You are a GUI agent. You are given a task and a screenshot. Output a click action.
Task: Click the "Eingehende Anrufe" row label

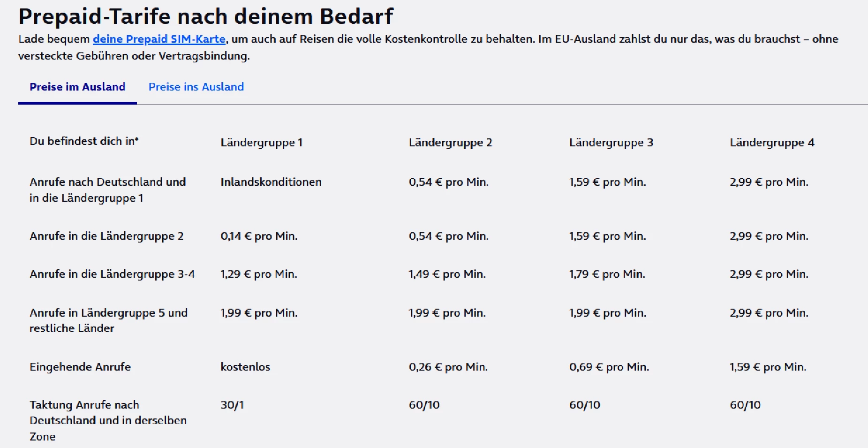click(80, 367)
